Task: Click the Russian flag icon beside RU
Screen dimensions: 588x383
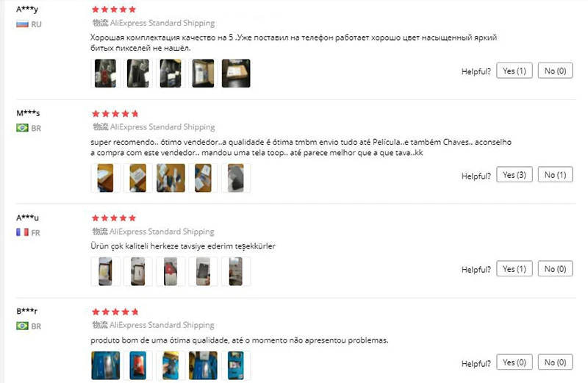Action: click(22, 24)
